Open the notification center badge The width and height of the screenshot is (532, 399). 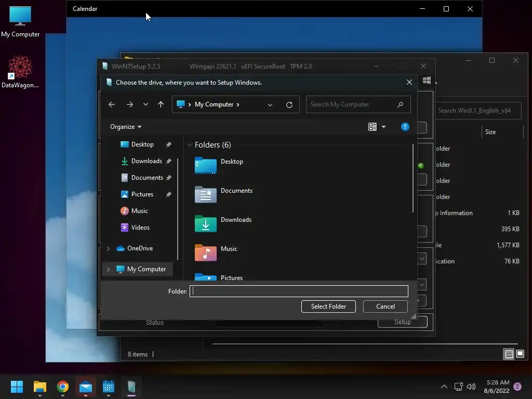[517, 387]
